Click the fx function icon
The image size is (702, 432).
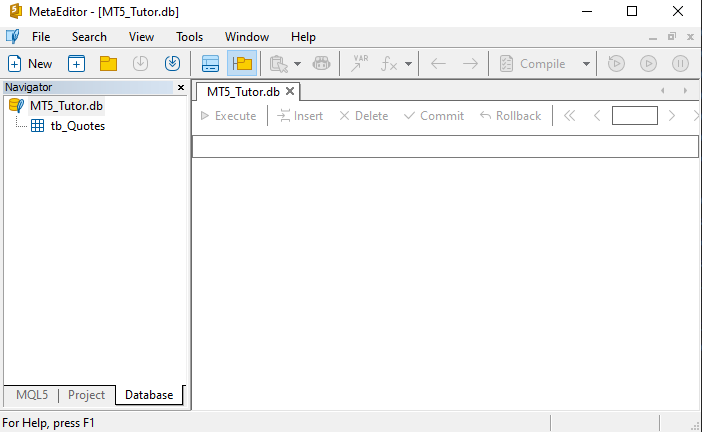click(389, 64)
